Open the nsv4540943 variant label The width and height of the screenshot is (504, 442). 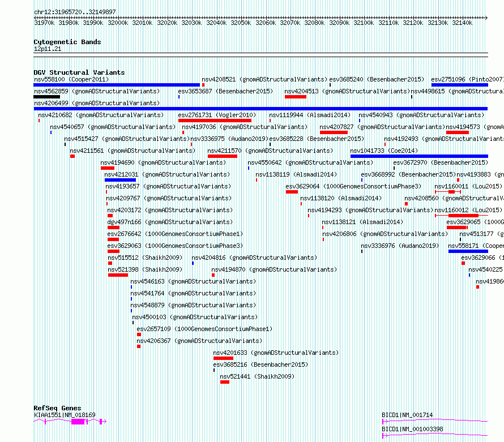pyautogui.click(x=421, y=115)
